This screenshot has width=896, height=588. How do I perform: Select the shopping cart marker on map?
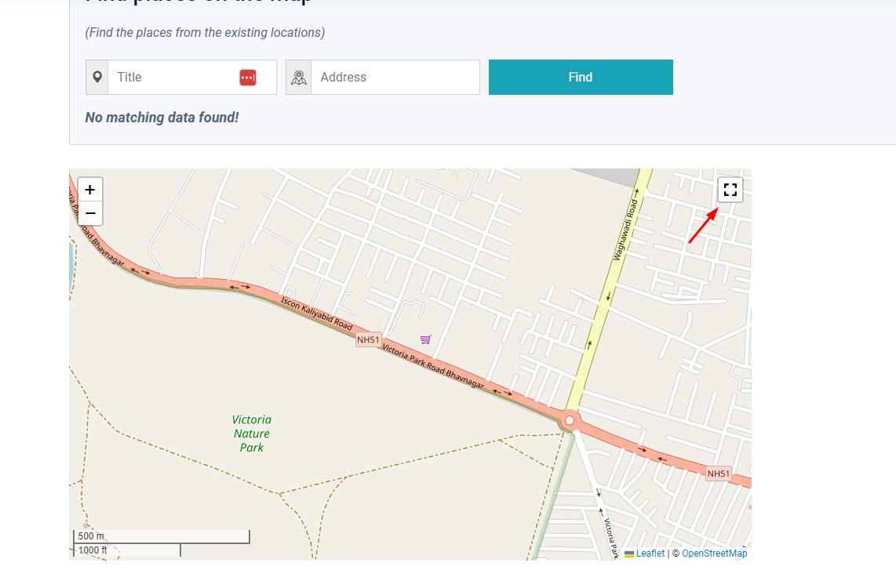pos(426,339)
